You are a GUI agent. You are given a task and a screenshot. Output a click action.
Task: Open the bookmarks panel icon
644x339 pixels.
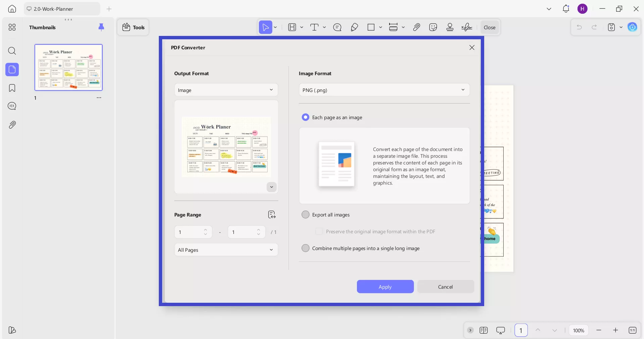click(x=12, y=88)
